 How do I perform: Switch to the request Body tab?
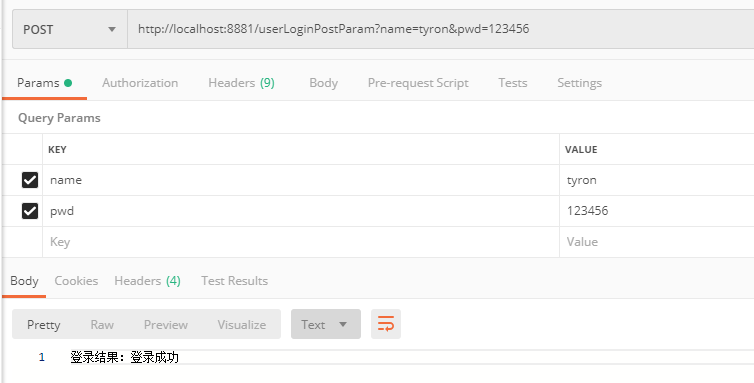324,83
